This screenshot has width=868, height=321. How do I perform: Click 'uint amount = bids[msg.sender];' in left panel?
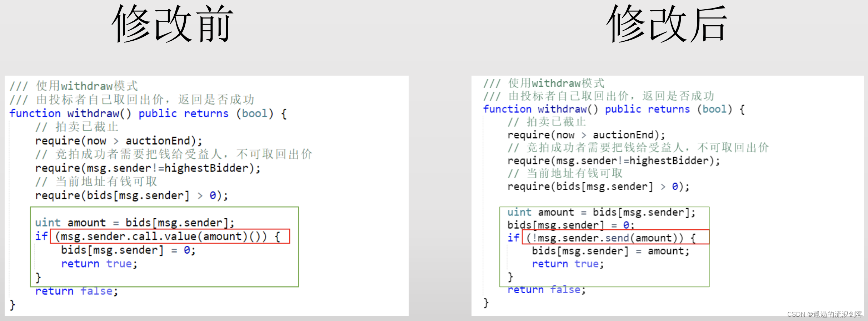pos(135,223)
